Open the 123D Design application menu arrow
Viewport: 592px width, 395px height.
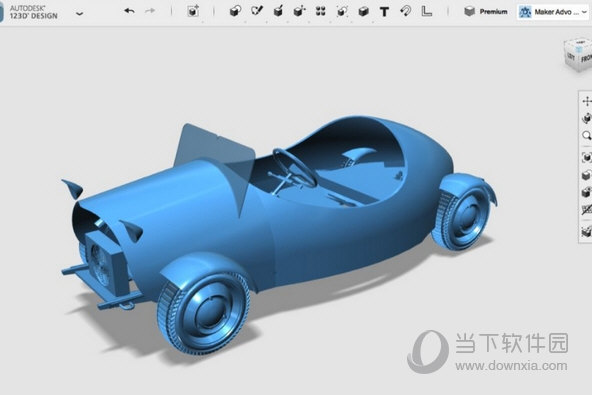(79, 14)
